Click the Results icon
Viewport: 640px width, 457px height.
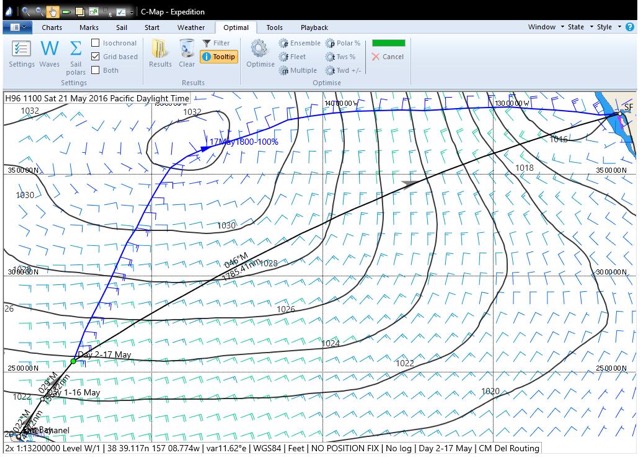click(x=160, y=51)
